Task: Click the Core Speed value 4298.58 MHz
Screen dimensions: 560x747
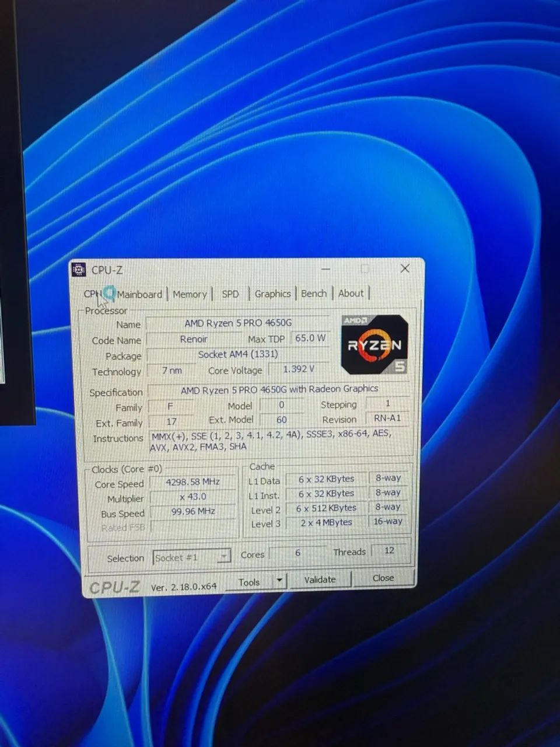Action: [x=192, y=482]
